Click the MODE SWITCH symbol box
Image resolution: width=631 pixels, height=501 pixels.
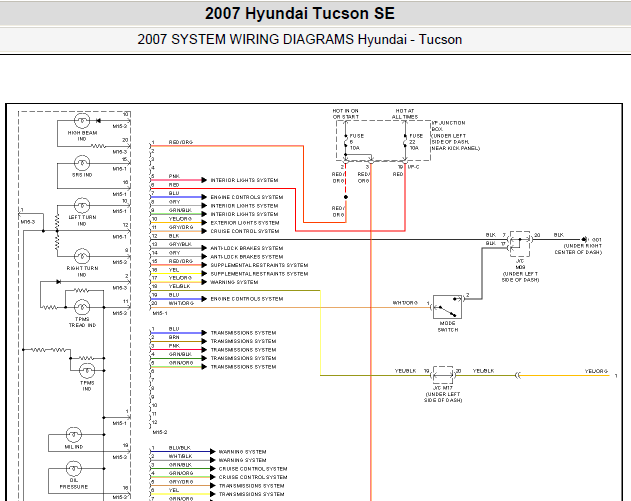pos(447,307)
